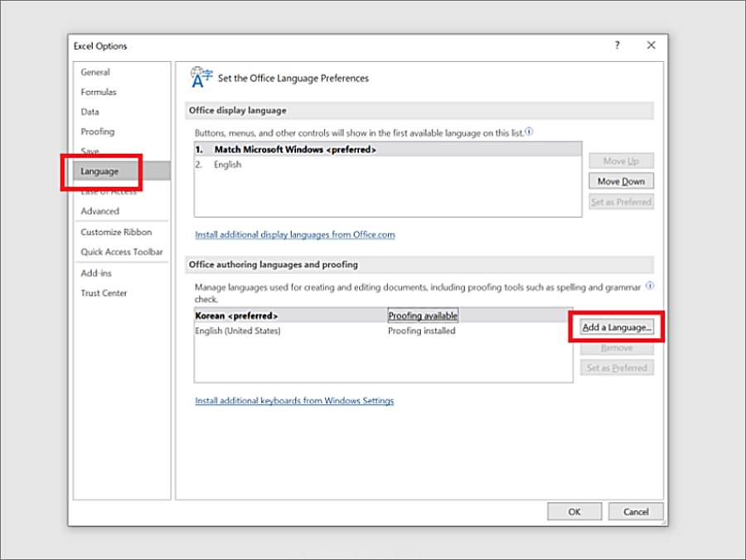The height and width of the screenshot is (560, 746).
Task: Confirm with the OK button
Action: click(x=574, y=511)
